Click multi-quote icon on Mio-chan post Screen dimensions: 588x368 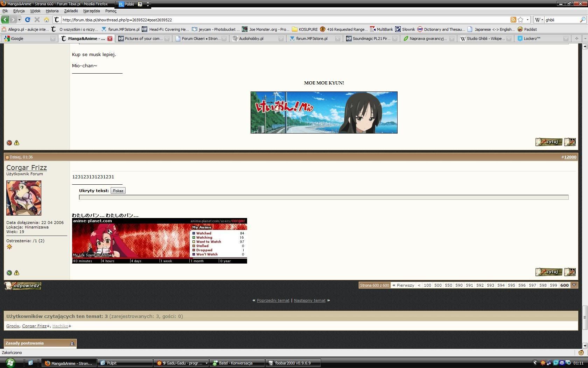click(570, 142)
